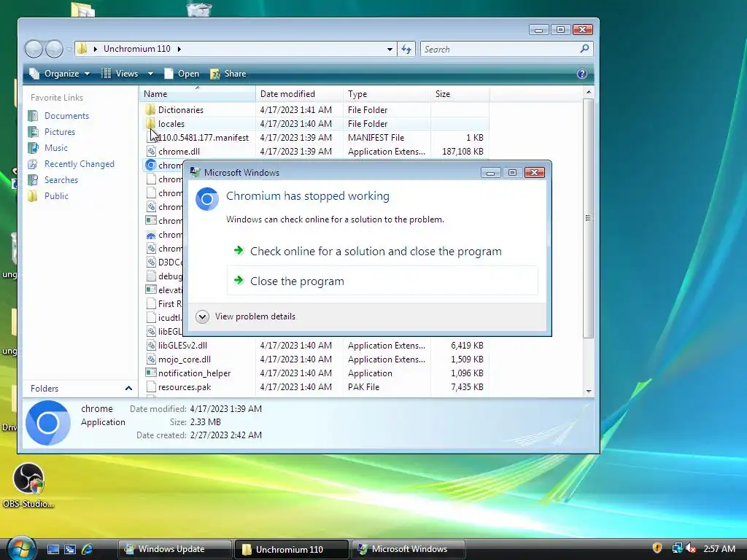Expand the address bar history dropdown
The width and height of the screenshot is (747, 560).
390,49
